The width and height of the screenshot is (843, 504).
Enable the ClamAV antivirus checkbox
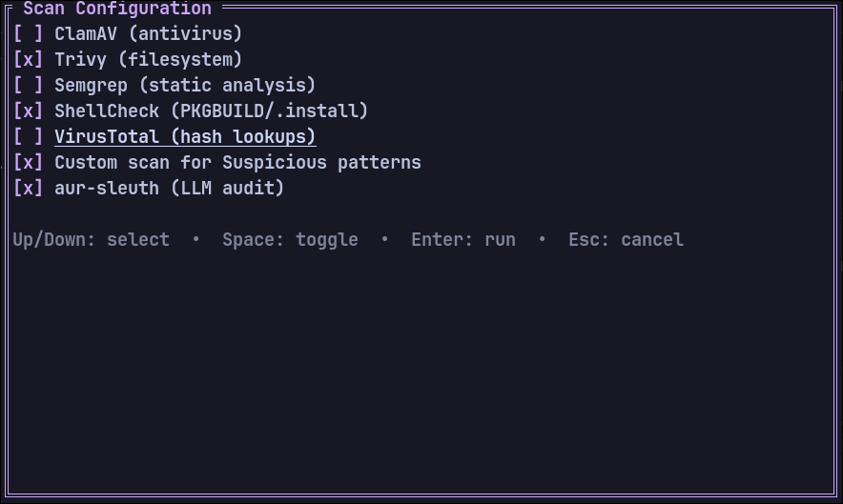tap(28, 34)
